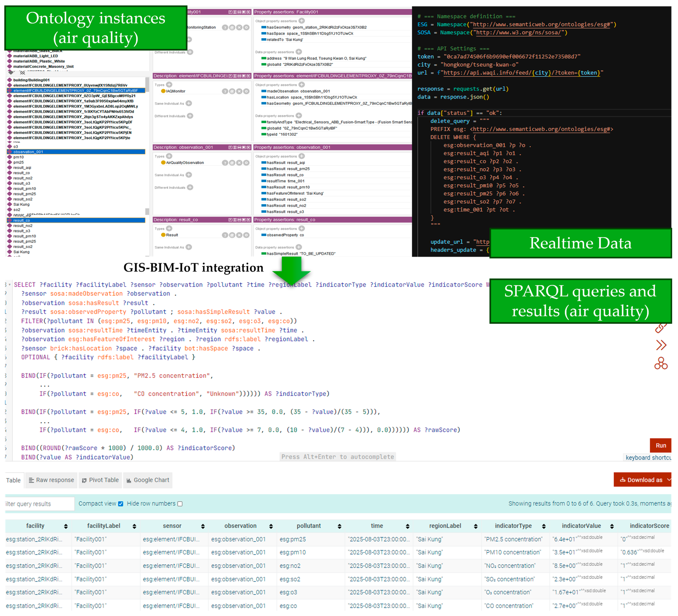Sort results by indicatorValue column arrows
Screen dimensions: 678x616
point(612,526)
